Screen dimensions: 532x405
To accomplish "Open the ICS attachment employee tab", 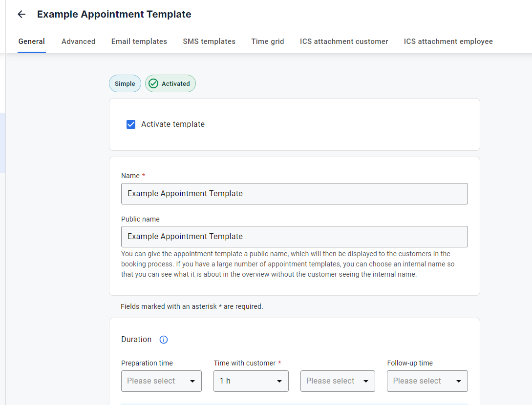I will (448, 41).
